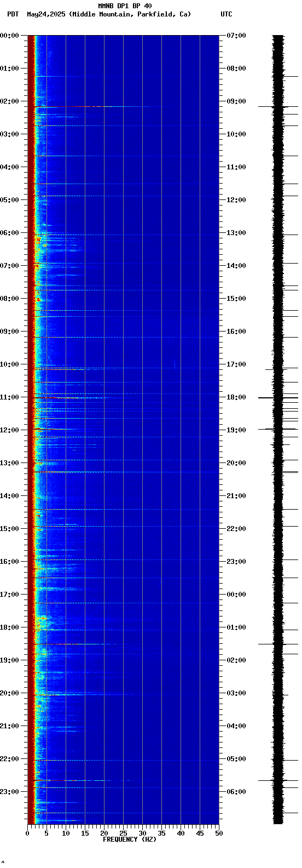Image resolution: width=302 pixels, height=868 pixels.
Task: Click the PDT time label "18:00"
Action: (x=9, y=627)
